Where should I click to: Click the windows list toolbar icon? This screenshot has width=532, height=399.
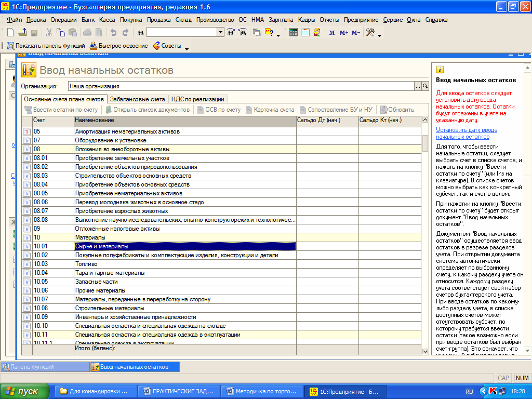(257, 33)
